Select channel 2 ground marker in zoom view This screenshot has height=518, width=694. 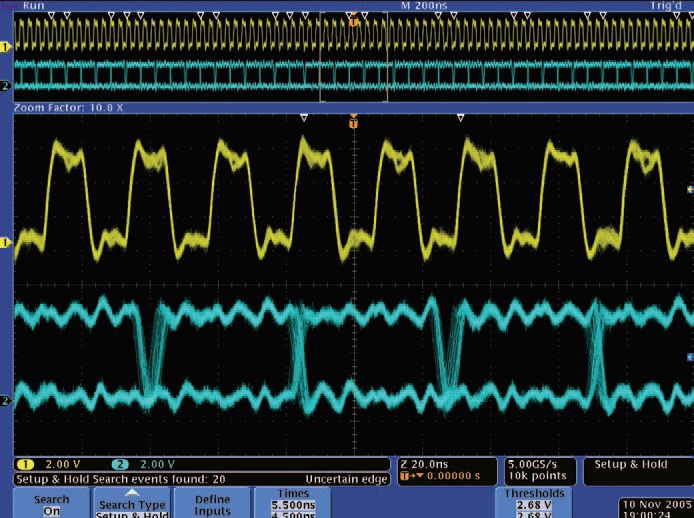(5, 401)
